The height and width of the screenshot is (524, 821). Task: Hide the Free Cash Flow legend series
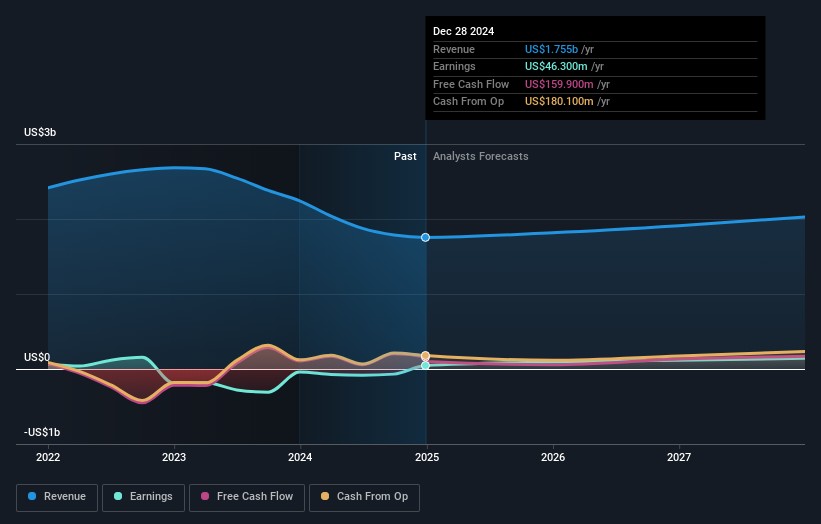247,496
